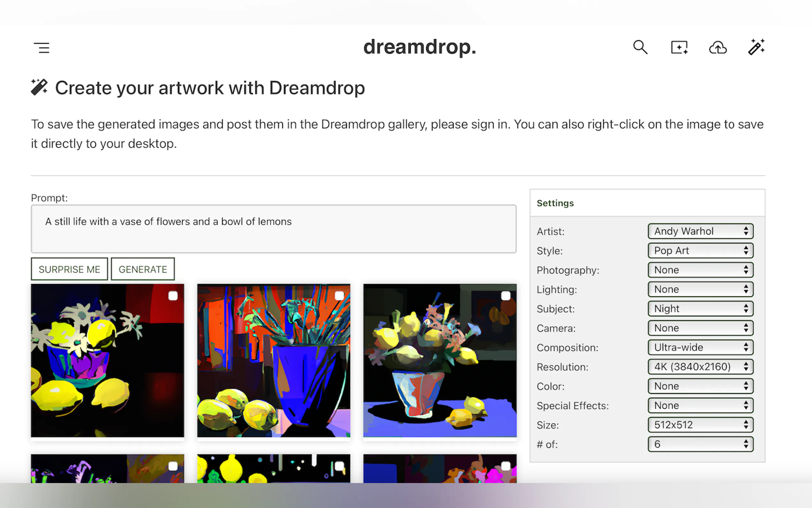
Task: Click into the Prompt text field
Action: coord(273,229)
